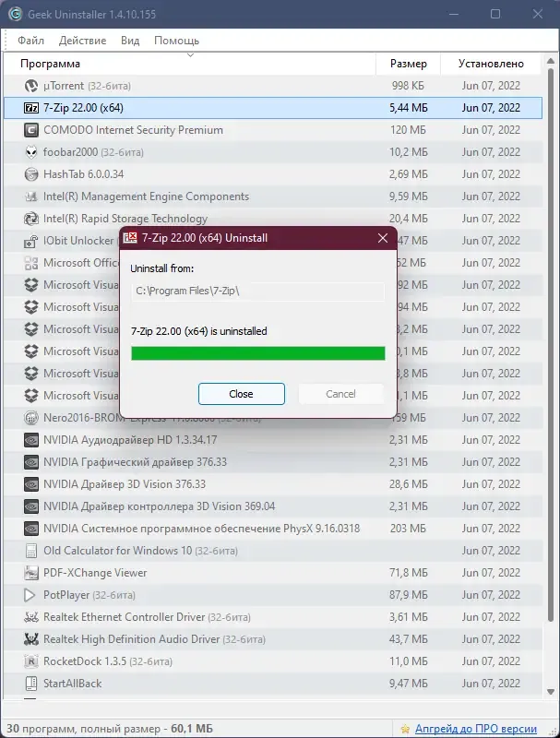
Task: Click the Intel Management Engine Components icon
Action: pos(31,196)
